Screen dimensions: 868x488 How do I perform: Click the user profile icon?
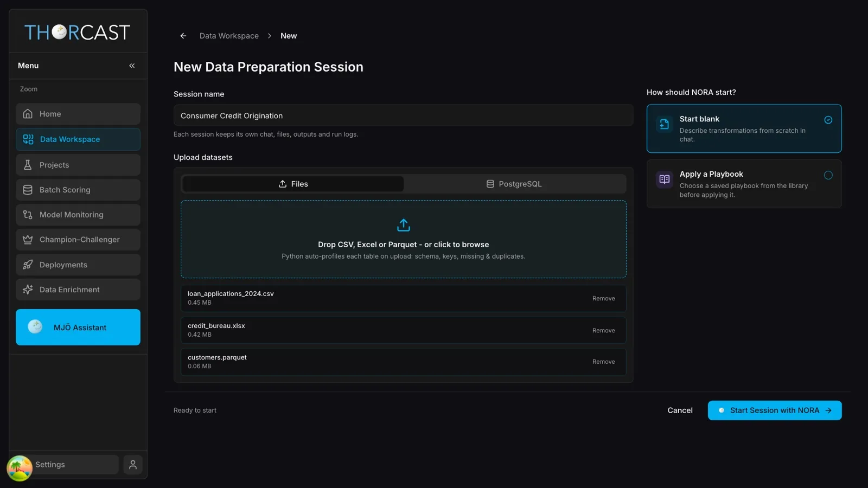pyautogui.click(x=133, y=465)
